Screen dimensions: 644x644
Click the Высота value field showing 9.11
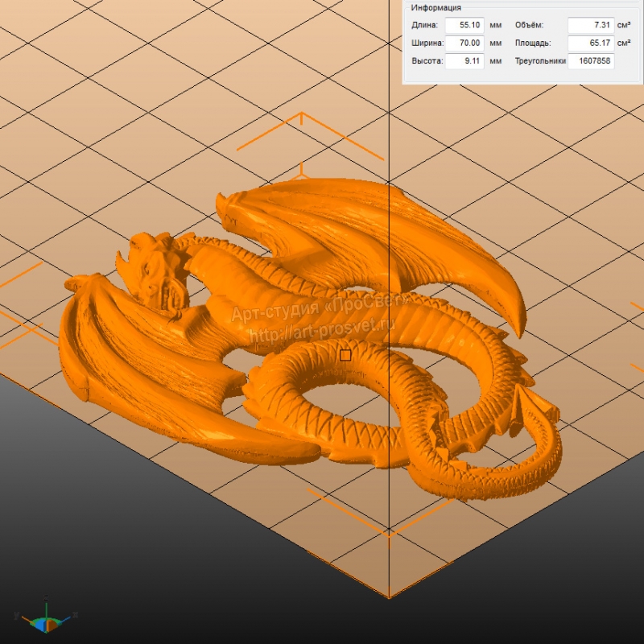point(464,61)
